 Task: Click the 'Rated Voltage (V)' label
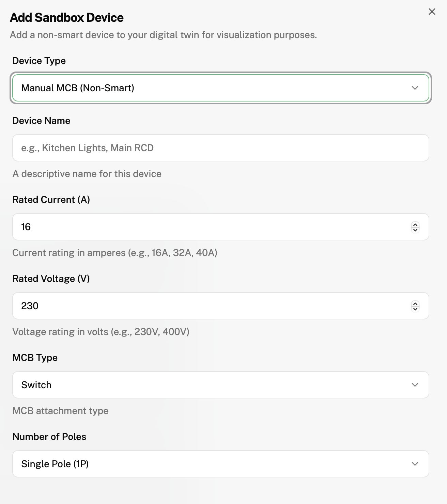click(x=51, y=279)
